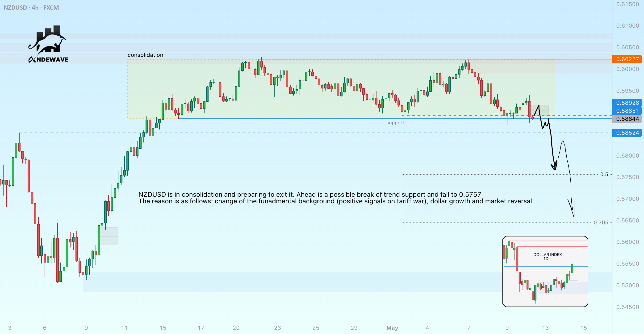Click the support line label
Image resolution: width=644 pixels, height=334 pixels.
click(395, 123)
